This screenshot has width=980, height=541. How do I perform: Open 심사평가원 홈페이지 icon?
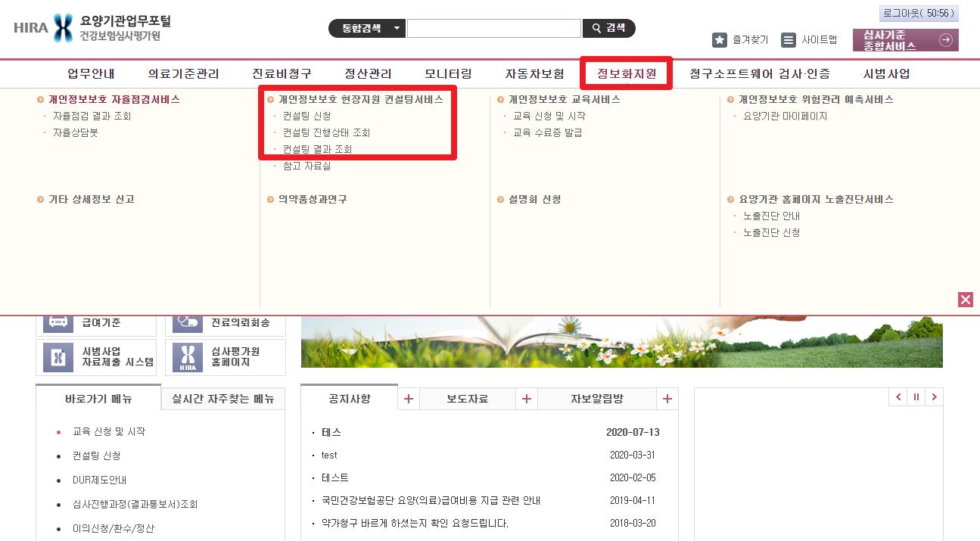click(188, 357)
